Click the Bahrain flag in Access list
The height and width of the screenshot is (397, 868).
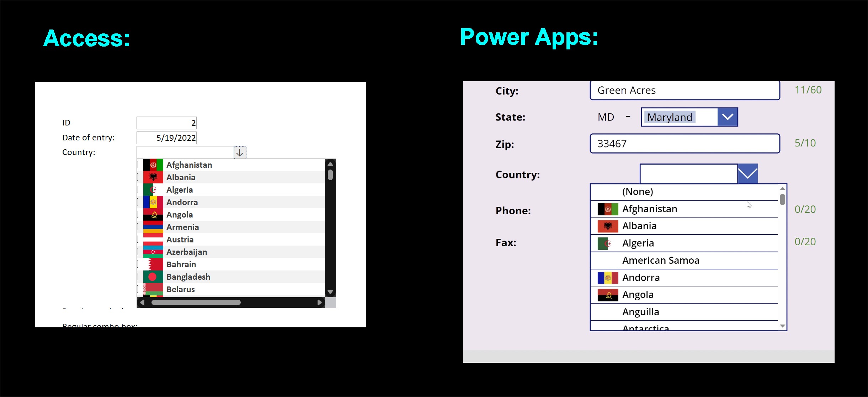pyautogui.click(x=153, y=264)
